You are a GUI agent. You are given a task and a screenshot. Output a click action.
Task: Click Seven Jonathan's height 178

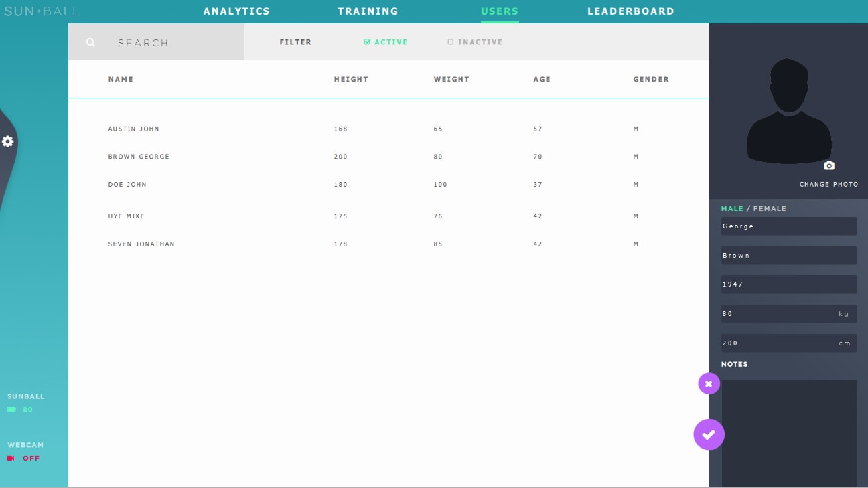click(341, 244)
